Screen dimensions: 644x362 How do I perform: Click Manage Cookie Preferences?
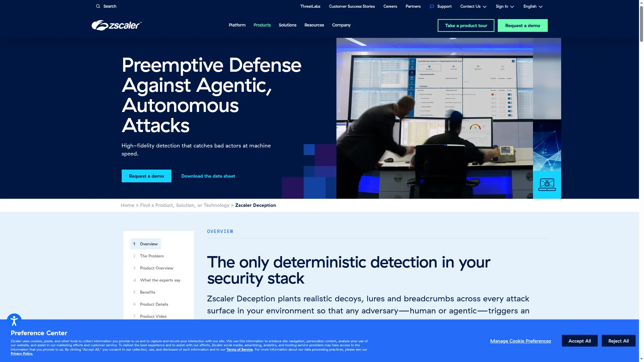click(x=520, y=341)
